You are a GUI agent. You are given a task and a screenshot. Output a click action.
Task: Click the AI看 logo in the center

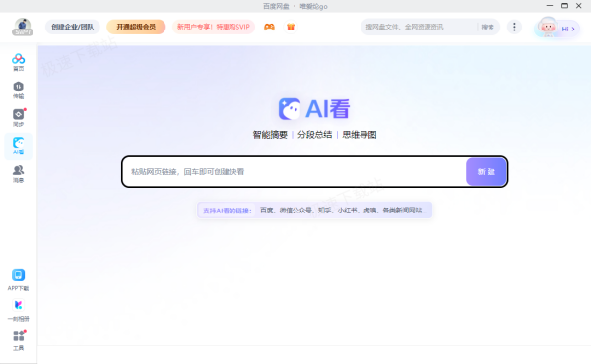314,109
